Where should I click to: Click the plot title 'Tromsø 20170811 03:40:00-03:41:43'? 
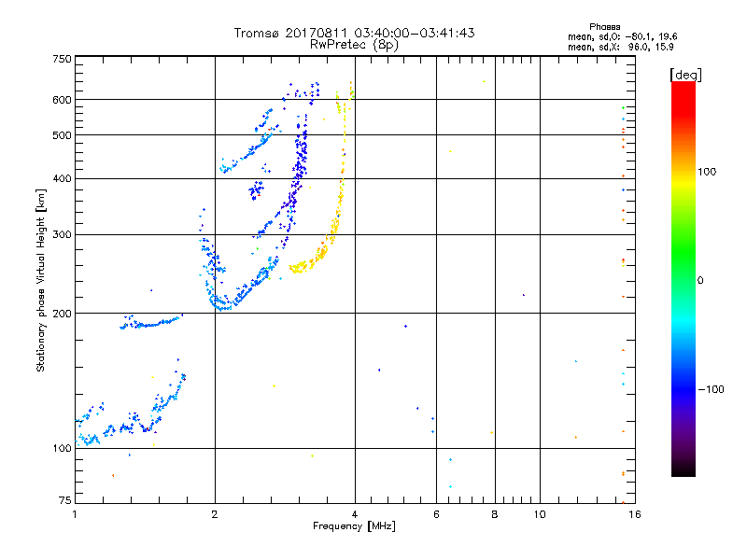tap(354, 33)
